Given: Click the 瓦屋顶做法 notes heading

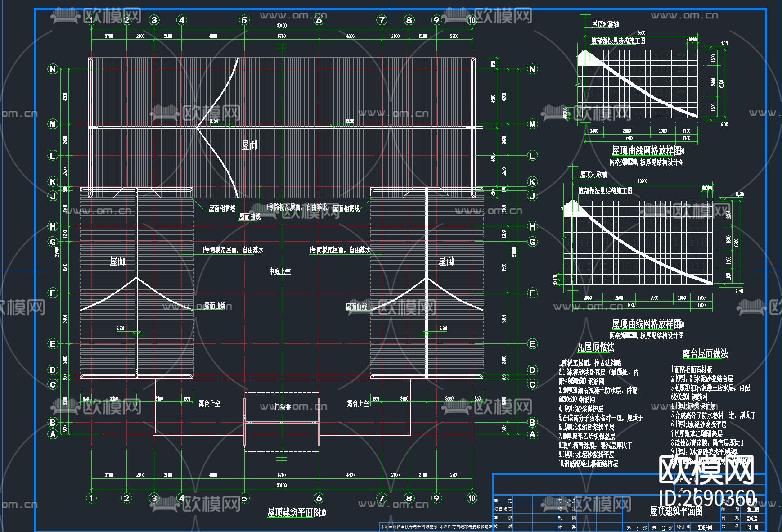Looking at the screenshot, I should pos(595,347).
